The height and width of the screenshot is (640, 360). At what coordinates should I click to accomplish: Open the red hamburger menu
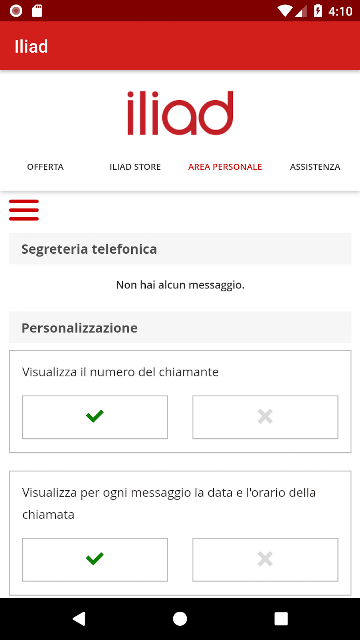pos(24,210)
